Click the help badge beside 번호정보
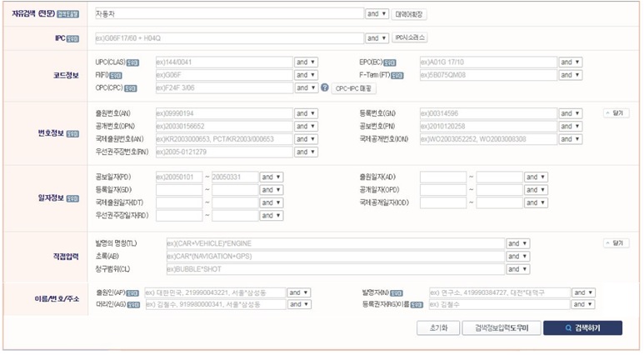 (72, 132)
